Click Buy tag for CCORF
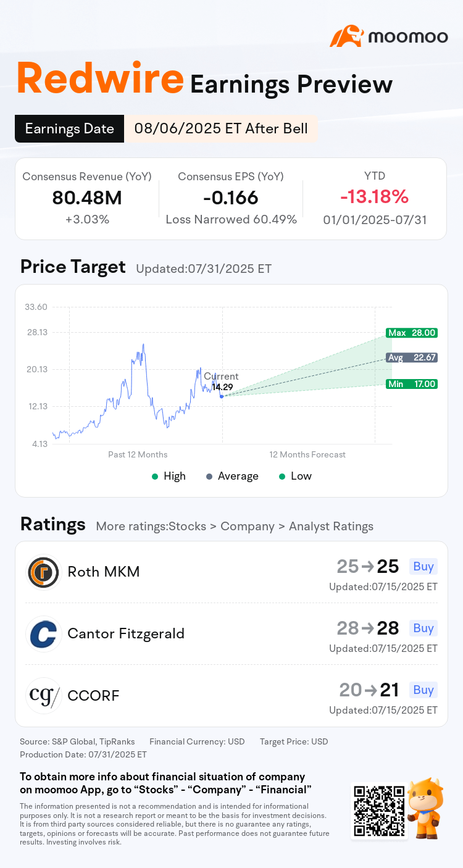This screenshot has height=868, width=463. pos(423,690)
